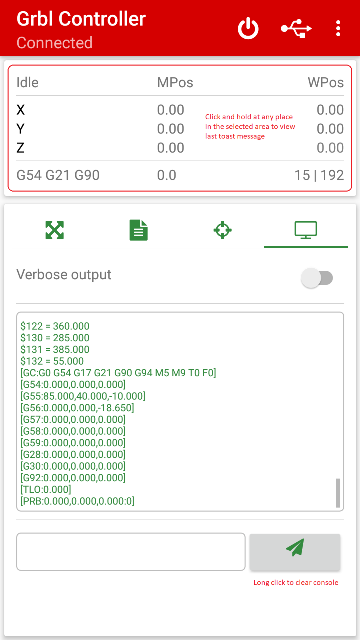360x640 pixels.
Task: Switch to the jogging arrows tab
Action: point(55,230)
